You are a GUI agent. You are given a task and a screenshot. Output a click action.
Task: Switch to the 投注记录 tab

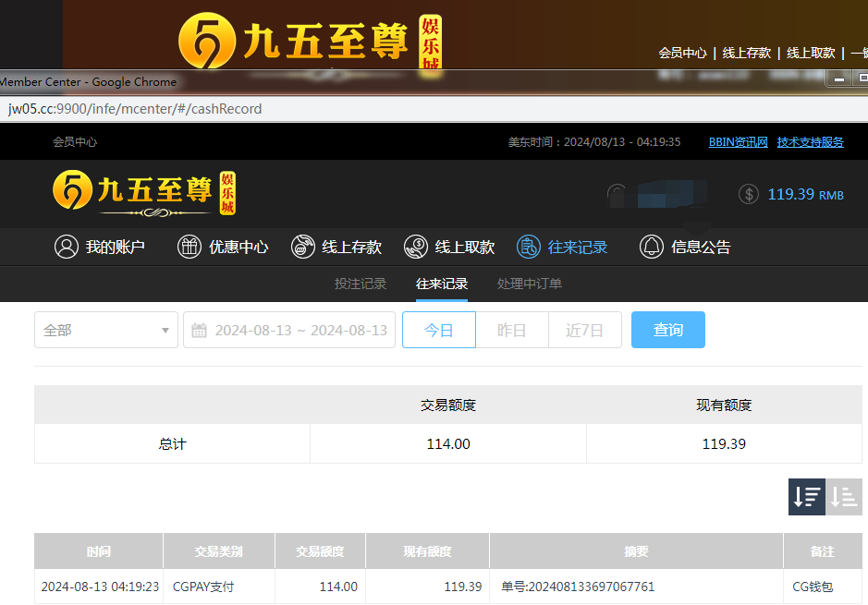[361, 284]
